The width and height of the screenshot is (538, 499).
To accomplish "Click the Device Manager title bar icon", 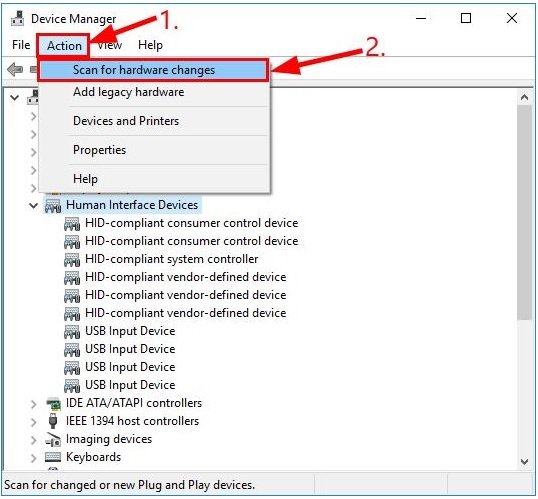I will pos(17,18).
